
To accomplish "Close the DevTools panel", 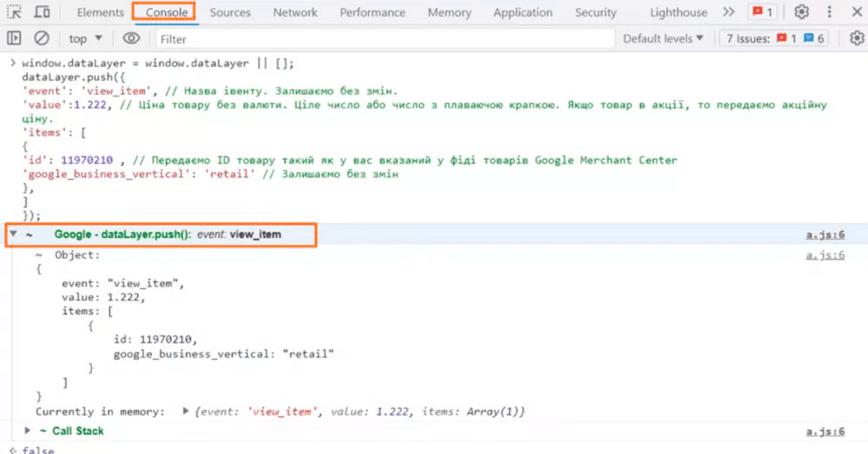I will pyautogui.click(x=857, y=11).
